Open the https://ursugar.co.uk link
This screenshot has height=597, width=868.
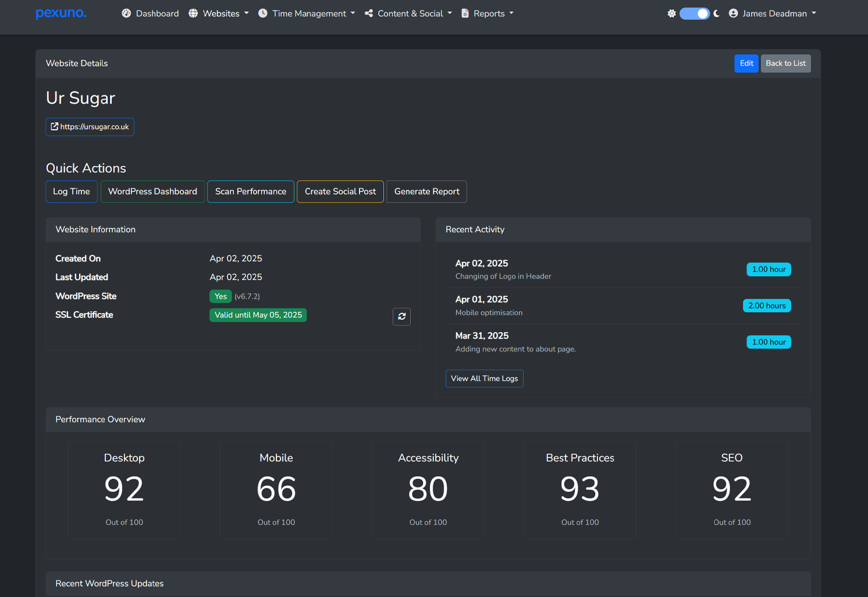90,127
